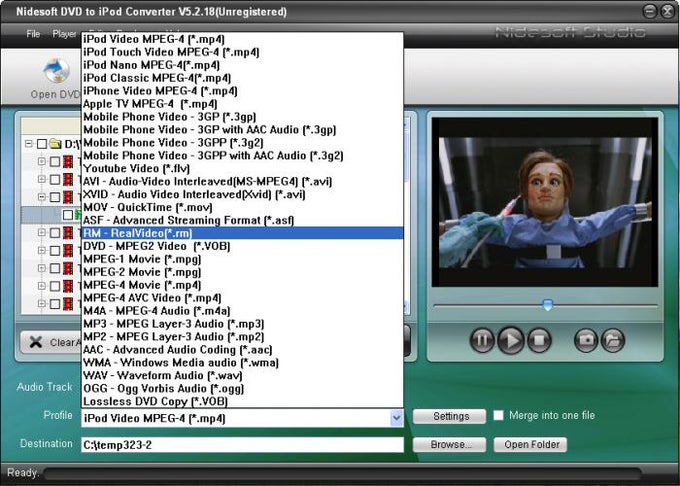680x486 pixels.
Task: Click the Clear All button label
Action: click(x=65, y=342)
